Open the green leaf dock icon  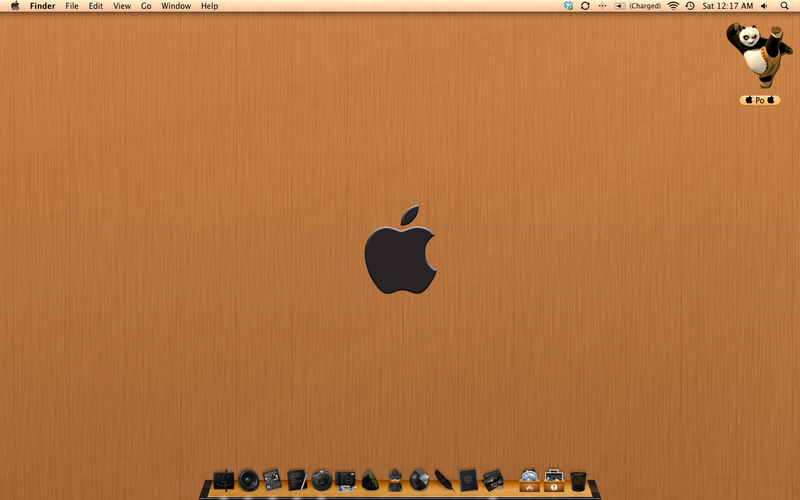coord(370,481)
